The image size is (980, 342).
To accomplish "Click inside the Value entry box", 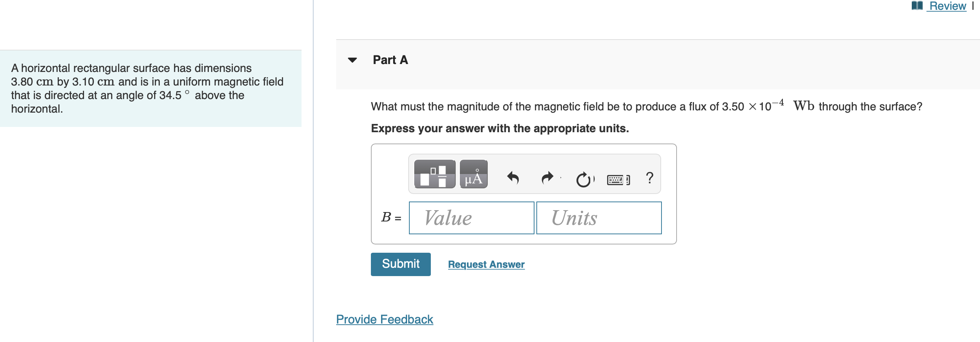I will tap(472, 217).
